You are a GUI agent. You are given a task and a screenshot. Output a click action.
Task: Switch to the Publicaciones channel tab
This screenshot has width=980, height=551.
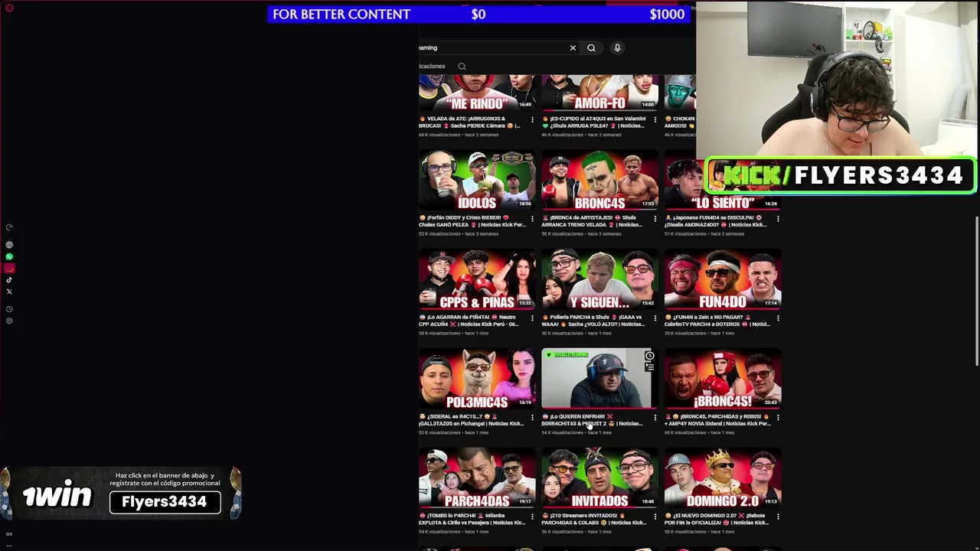pos(432,67)
